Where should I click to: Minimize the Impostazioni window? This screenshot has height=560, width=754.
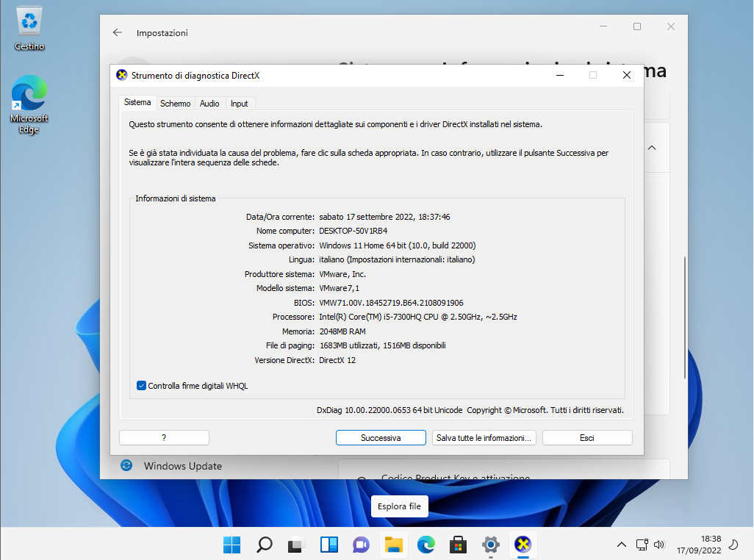pos(603,26)
